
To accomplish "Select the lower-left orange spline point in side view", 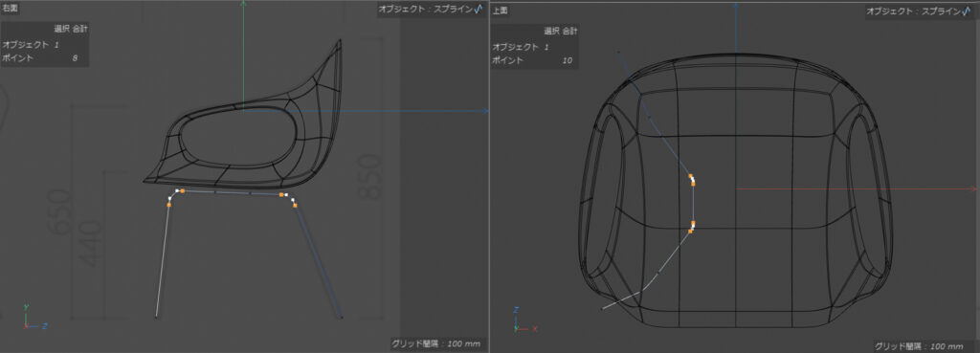I will 168,205.
